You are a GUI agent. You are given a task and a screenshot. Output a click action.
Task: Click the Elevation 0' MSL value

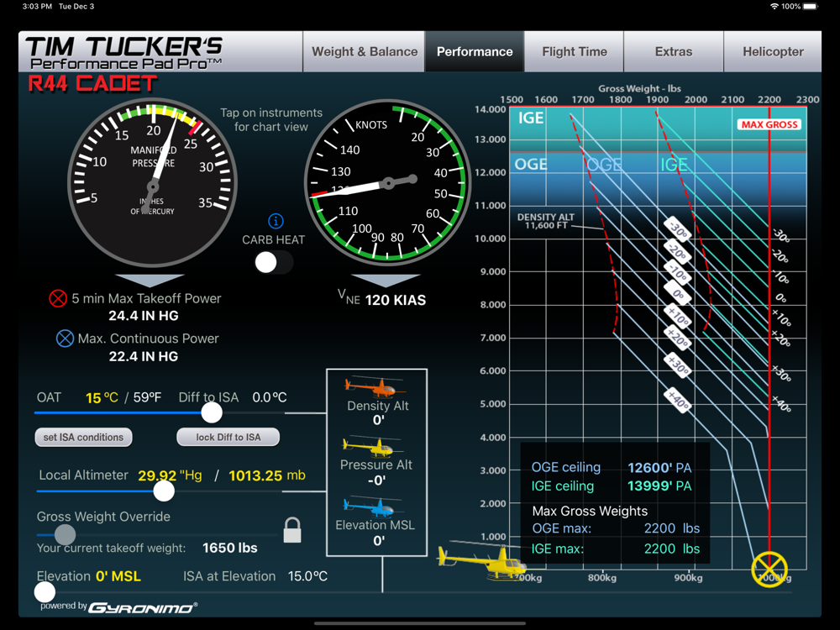(118, 576)
